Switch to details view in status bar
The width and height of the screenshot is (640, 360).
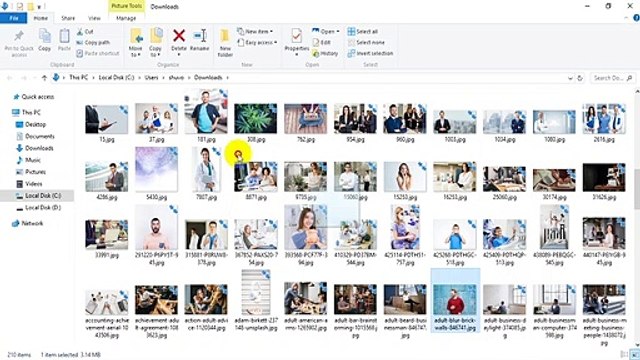click(624, 355)
